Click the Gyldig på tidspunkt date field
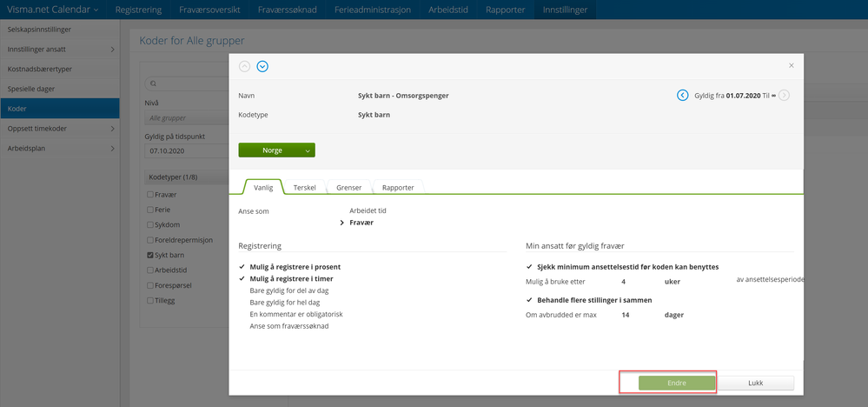868x407 pixels. click(x=187, y=150)
